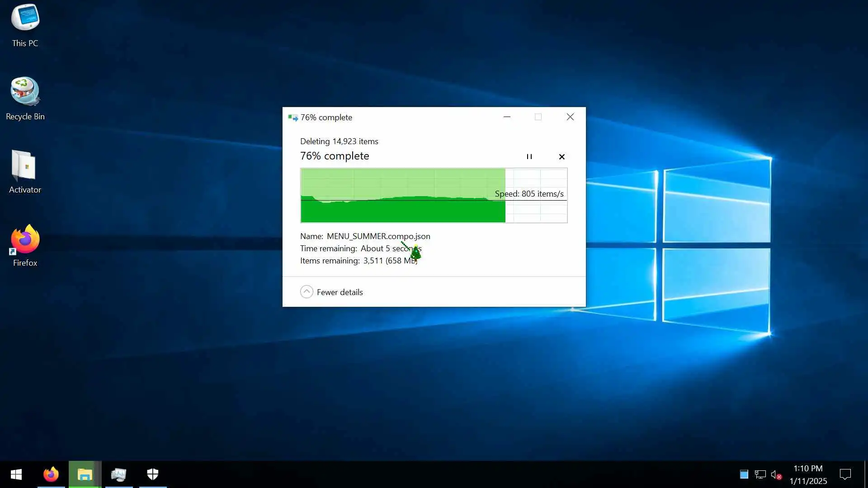
Task: Open the Action Center notifications
Action: [845, 474]
